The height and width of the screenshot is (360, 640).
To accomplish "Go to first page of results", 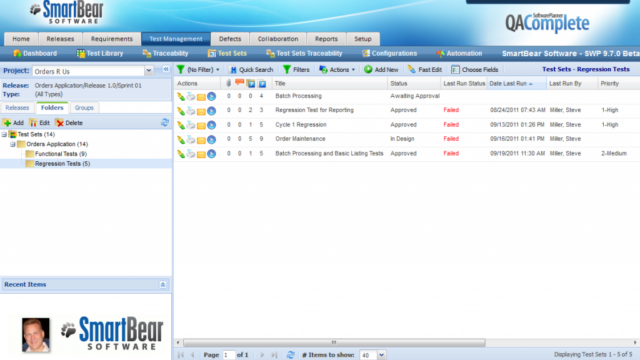I will (x=180, y=355).
